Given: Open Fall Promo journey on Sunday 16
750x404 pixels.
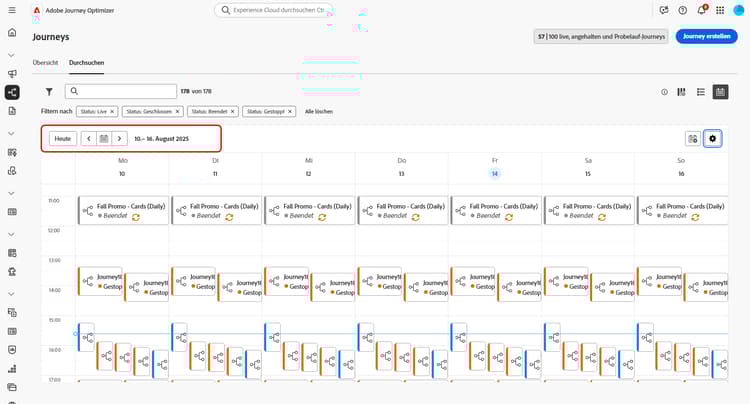Looking at the screenshot, I should point(683,210).
